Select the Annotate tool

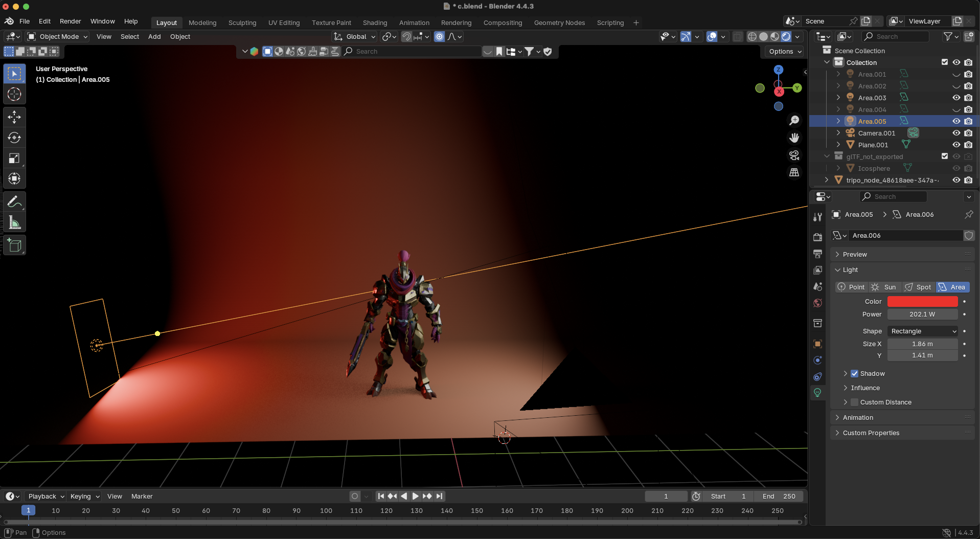coord(14,202)
